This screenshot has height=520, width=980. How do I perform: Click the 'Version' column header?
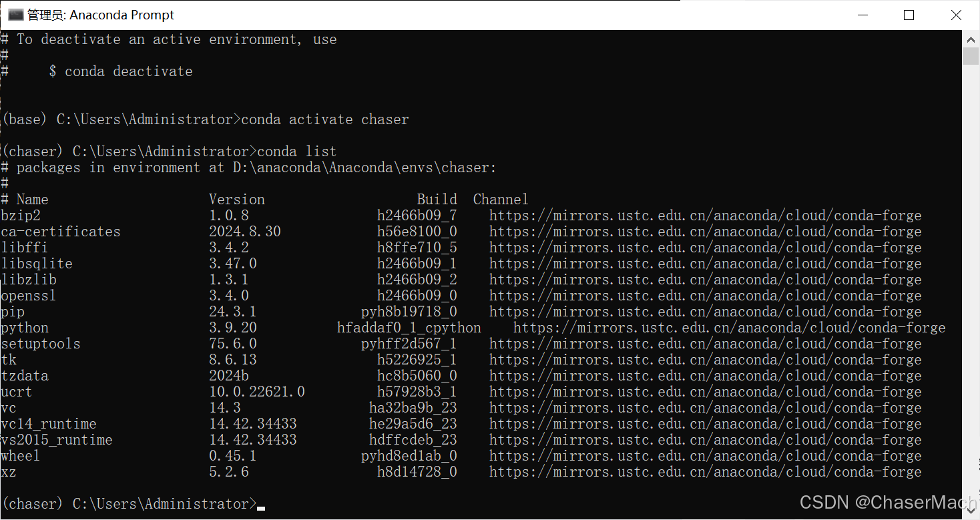237,200
